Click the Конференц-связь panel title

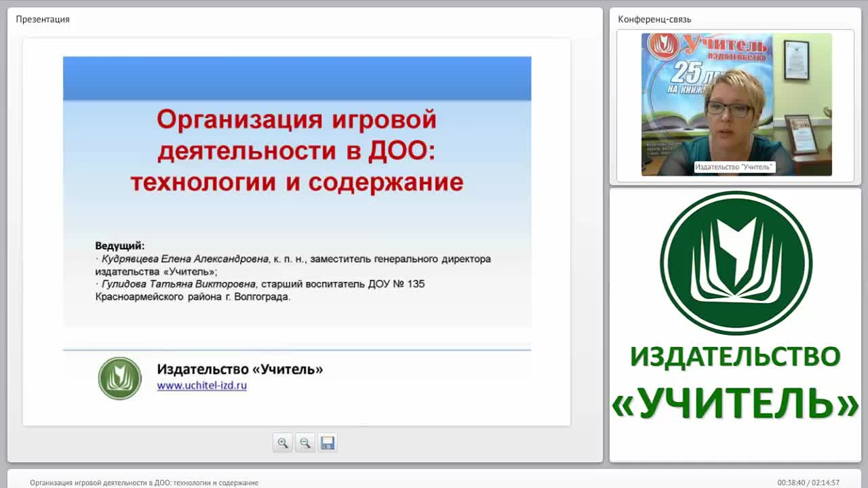click(654, 19)
